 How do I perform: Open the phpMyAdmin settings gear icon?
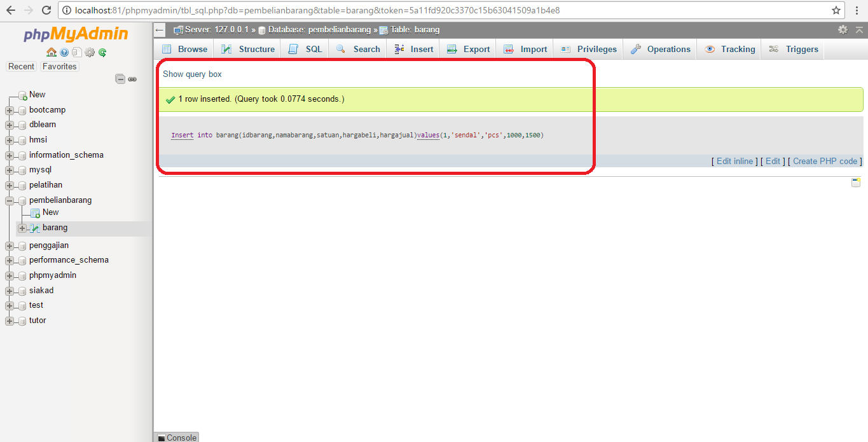click(x=90, y=53)
